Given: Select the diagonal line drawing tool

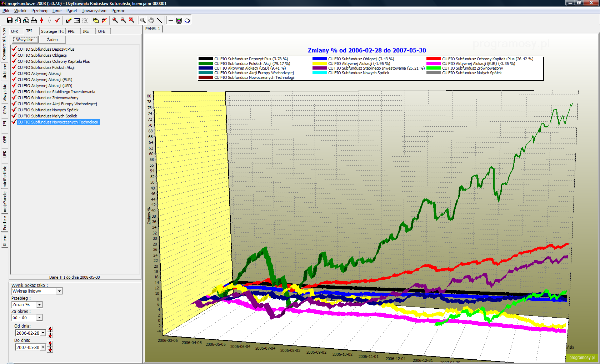Looking at the screenshot, I should click(x=159, y=20).
